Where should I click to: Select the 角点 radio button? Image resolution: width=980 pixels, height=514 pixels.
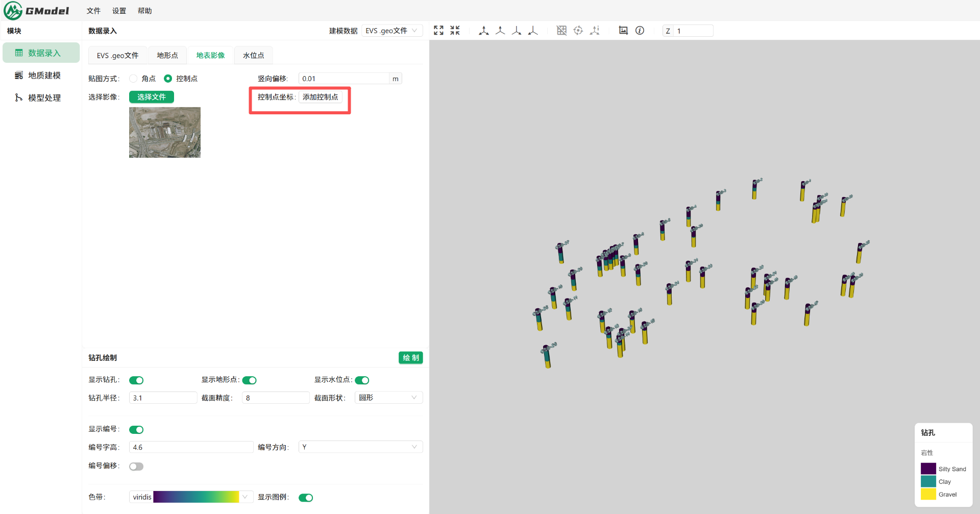pos(134,79)
